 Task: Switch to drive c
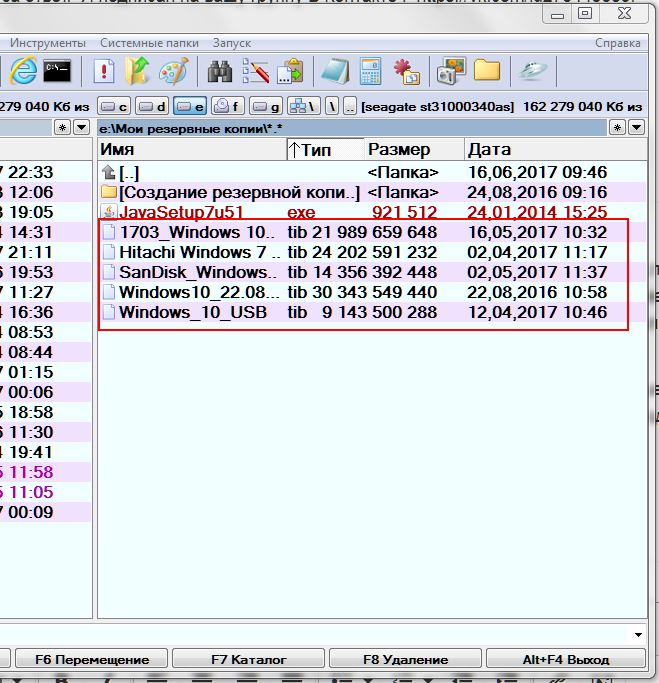click(114, 106)
